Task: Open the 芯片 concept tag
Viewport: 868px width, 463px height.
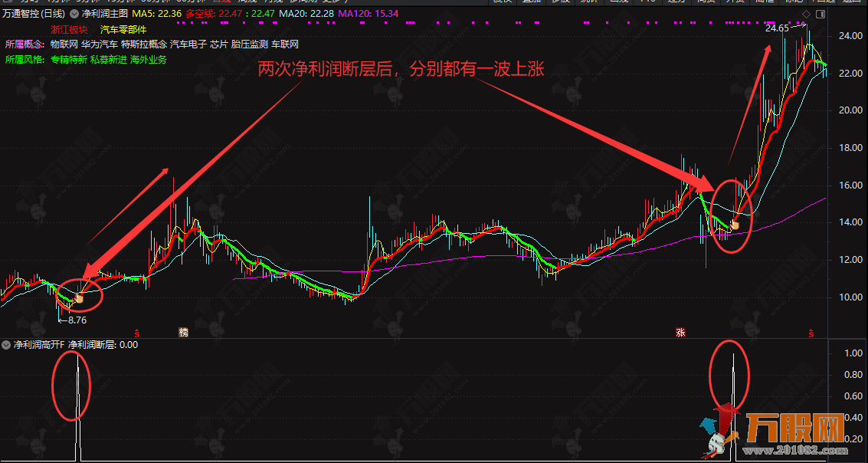Action: coord(219,44)
